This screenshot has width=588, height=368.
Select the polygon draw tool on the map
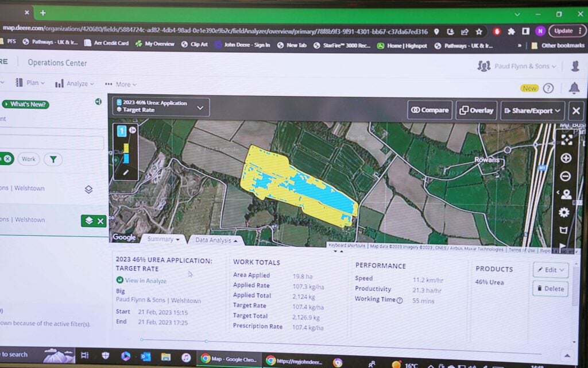pos(564,229)
